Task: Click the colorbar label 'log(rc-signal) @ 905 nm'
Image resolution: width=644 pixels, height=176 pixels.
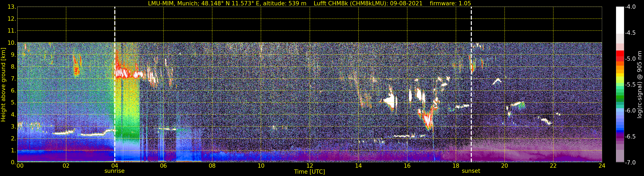Action: (640, 85)
